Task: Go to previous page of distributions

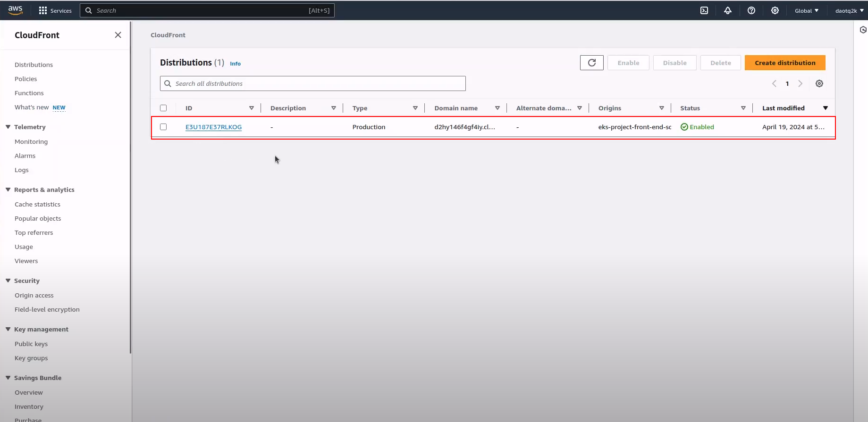Action: [x=775, y=83]
